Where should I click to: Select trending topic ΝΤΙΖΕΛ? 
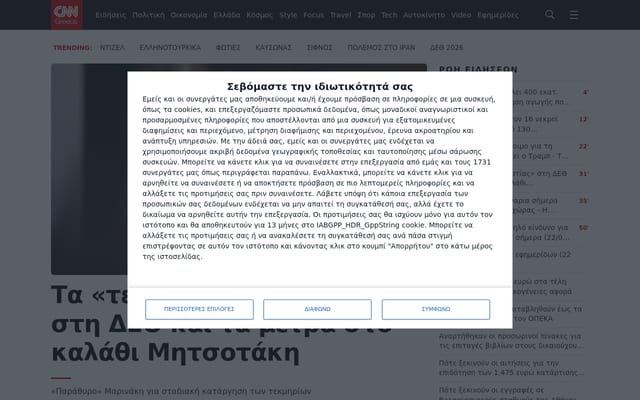point(112,47)
